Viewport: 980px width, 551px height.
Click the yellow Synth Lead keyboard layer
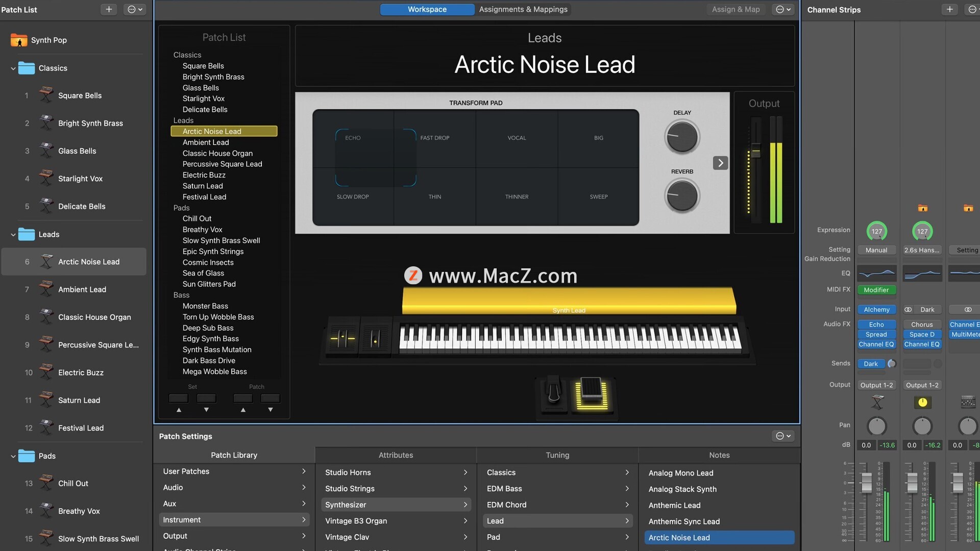pyautogui.click(x=569, y=300)
